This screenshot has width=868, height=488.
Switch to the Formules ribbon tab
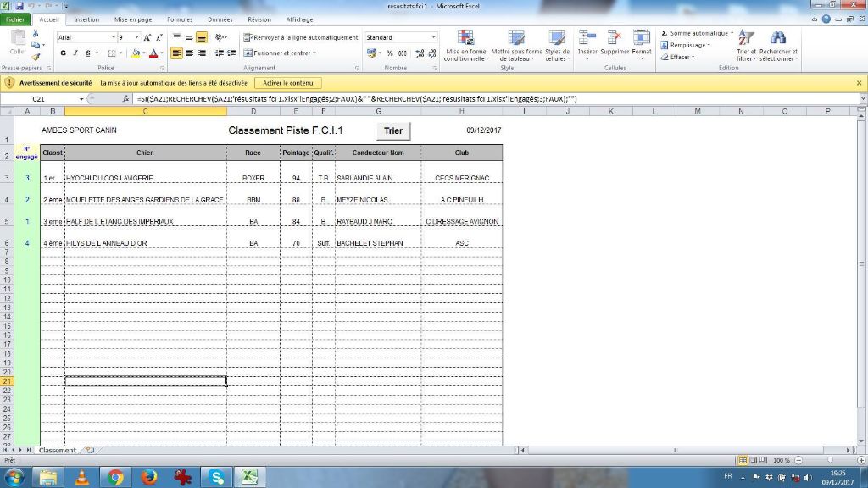point(179,19)
